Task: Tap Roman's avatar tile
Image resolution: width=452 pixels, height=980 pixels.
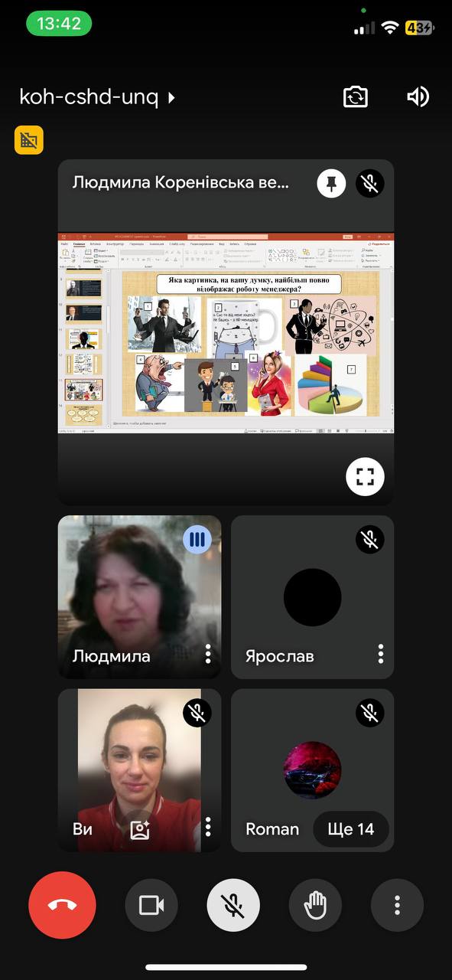Action: 312,770
